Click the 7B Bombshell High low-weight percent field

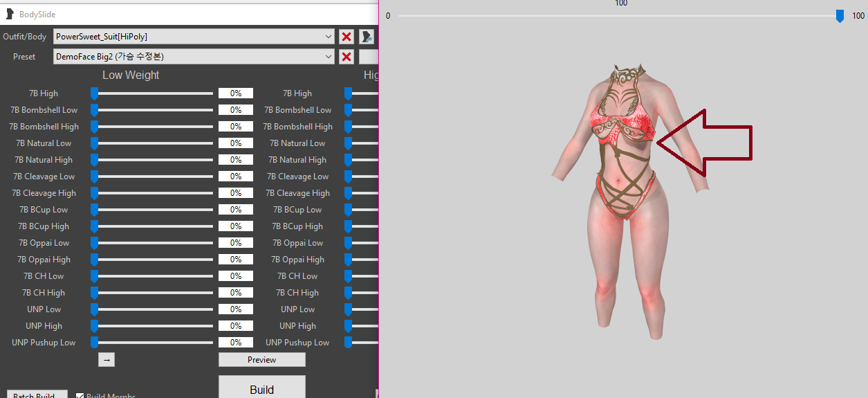[236, 127]
